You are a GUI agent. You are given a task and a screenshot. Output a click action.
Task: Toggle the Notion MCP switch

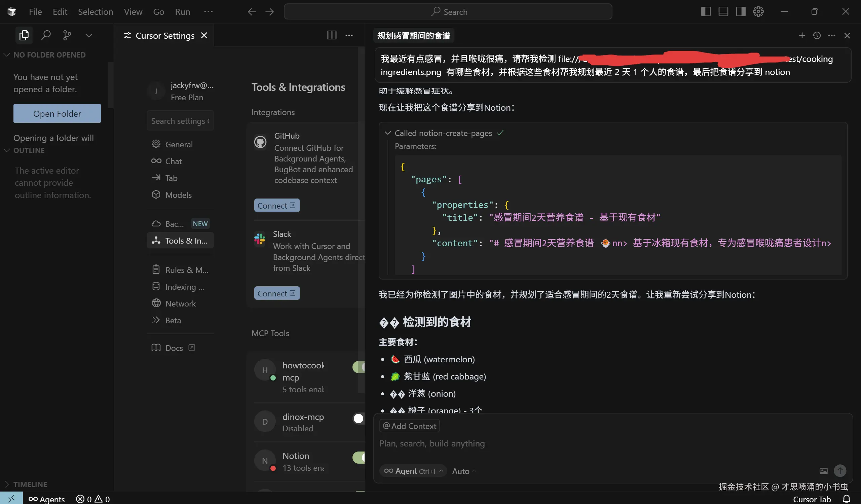(359, 457)
